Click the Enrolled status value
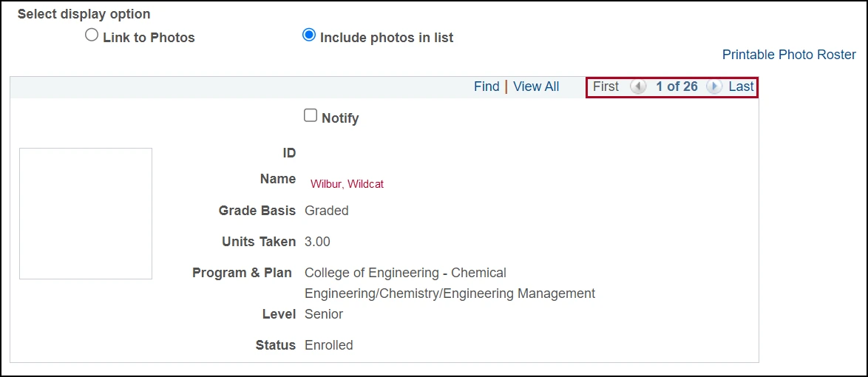868x377 pixels. click(x=329, y=345)
